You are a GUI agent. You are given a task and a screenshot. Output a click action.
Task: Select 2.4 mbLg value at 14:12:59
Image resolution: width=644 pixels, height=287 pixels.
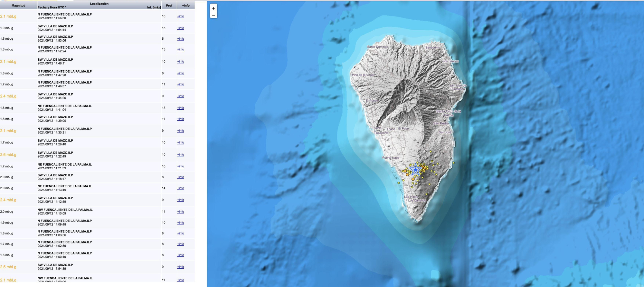tap(8, 200)
